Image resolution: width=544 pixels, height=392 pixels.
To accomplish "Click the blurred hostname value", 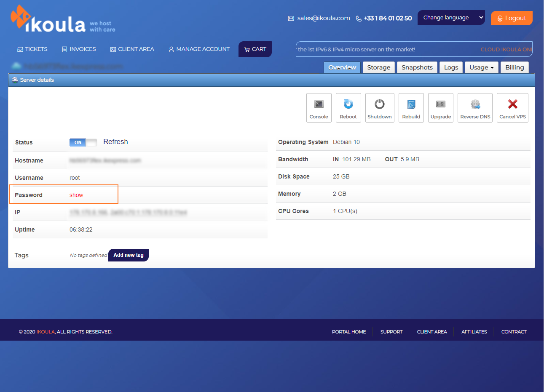I will (x=105, y=160).
